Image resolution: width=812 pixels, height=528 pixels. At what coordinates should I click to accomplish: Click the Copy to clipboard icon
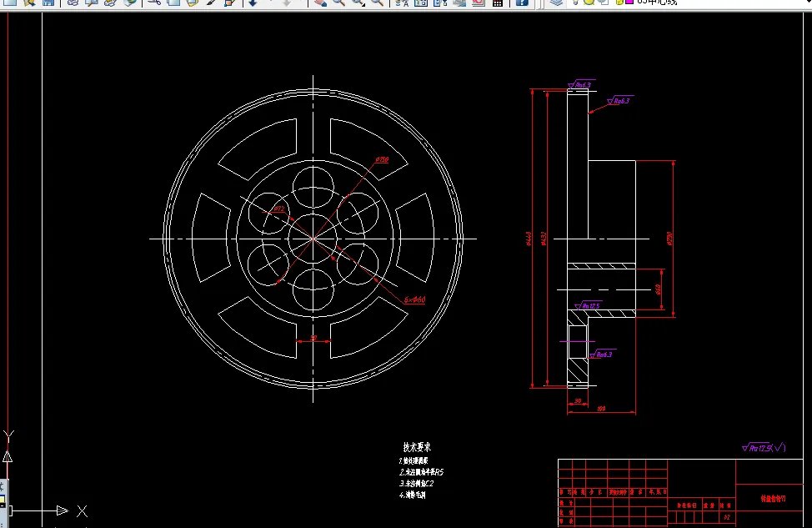coord(173,2)
